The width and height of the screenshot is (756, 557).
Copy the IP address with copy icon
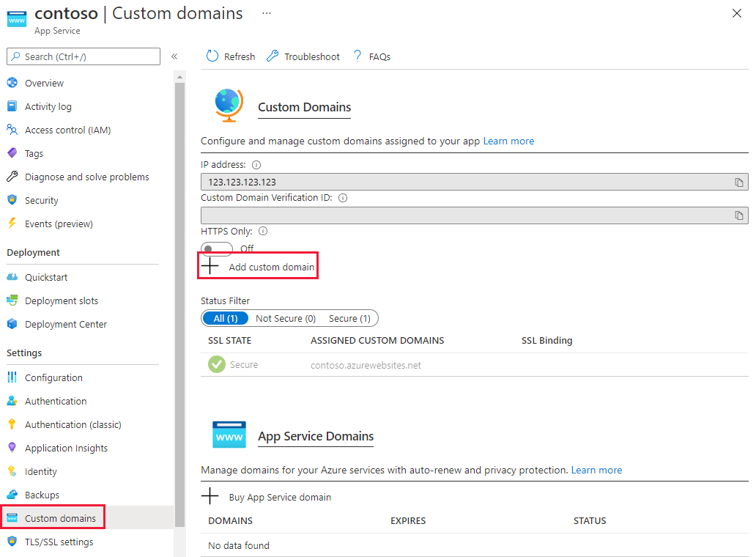739,182
